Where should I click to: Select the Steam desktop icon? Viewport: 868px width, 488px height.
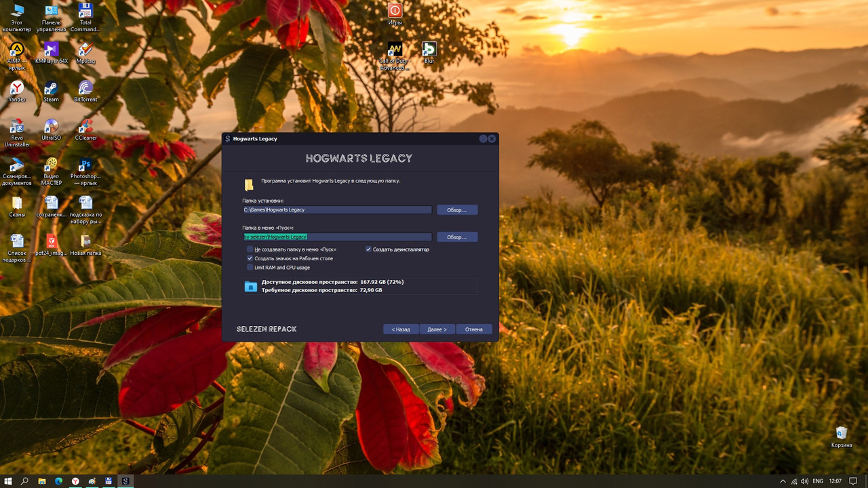click(x=51, y=91)
